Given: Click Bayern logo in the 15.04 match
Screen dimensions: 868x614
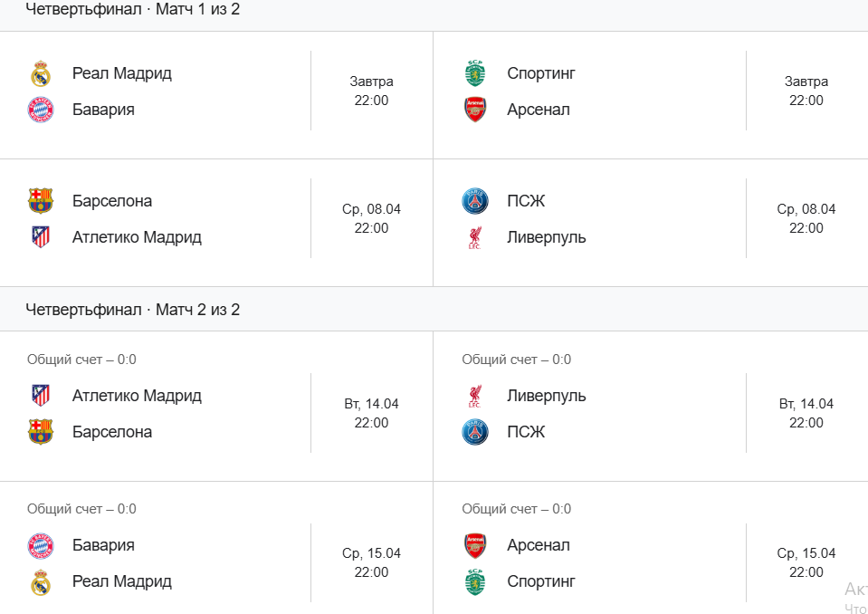Looking at the screenshot, I should click(41, 545).
